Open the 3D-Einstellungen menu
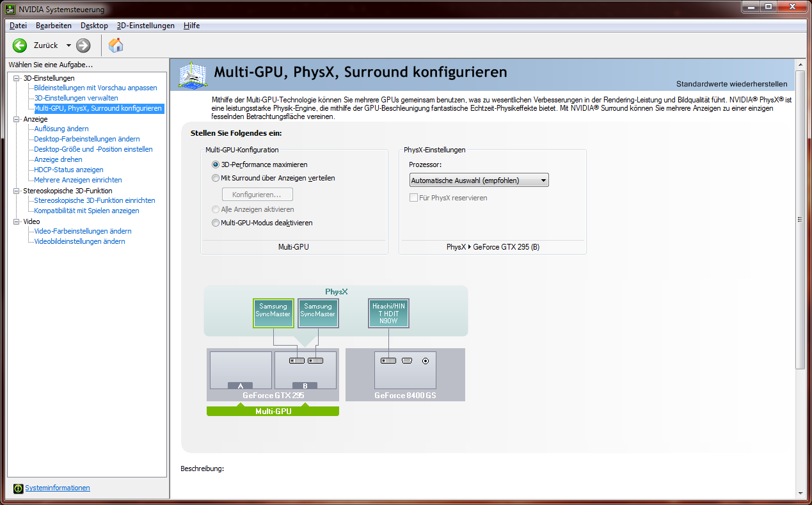This screenshot has height=505, width=812. tap(146, 26)
